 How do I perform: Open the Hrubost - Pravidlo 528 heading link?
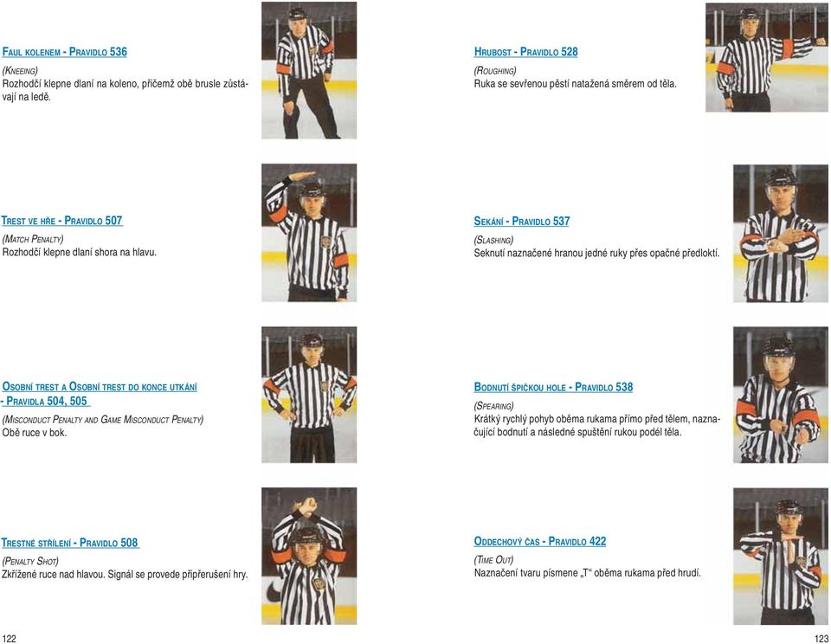(x=525, y=52)
